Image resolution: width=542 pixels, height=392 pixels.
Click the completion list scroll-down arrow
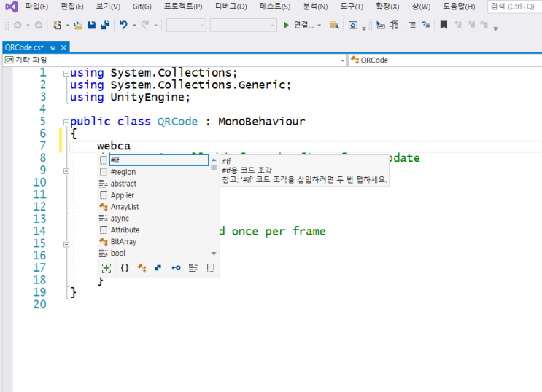pos(214,254)
